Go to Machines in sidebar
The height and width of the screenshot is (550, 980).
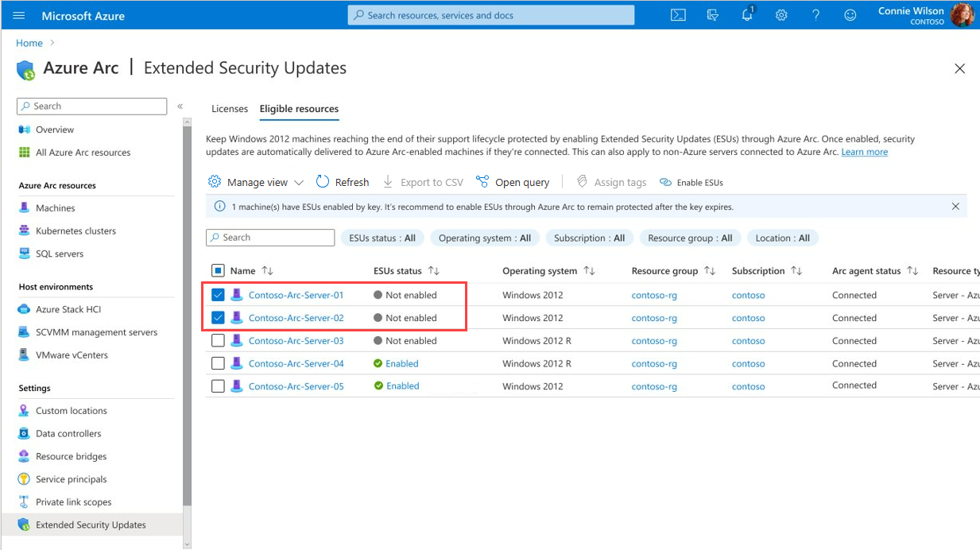[x=55, y=208]
